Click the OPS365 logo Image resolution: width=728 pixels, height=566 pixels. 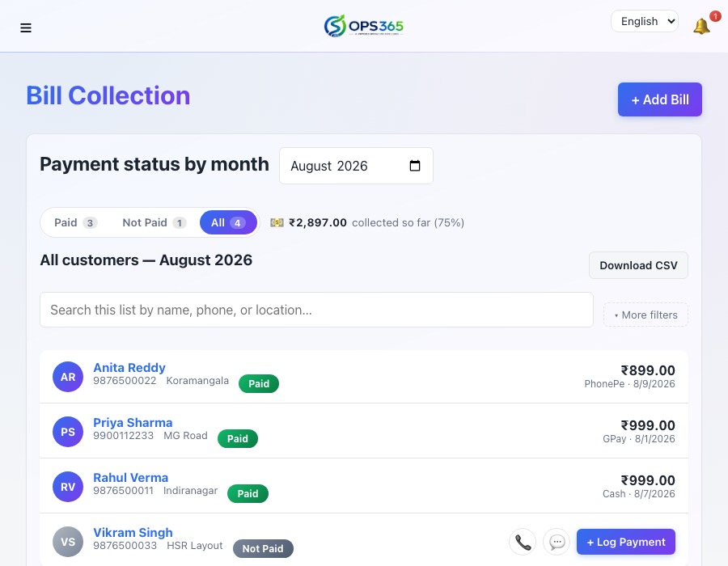click(x=363, y=26)
